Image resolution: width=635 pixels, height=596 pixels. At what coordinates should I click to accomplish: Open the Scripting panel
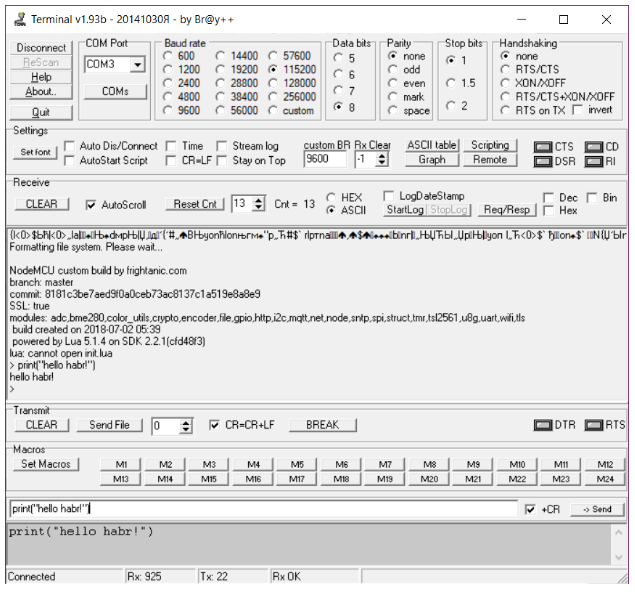[x=490, y=145]
